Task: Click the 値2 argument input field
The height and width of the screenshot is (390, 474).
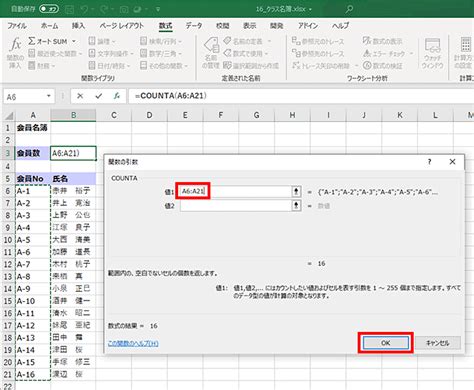Action: (236, 206)
